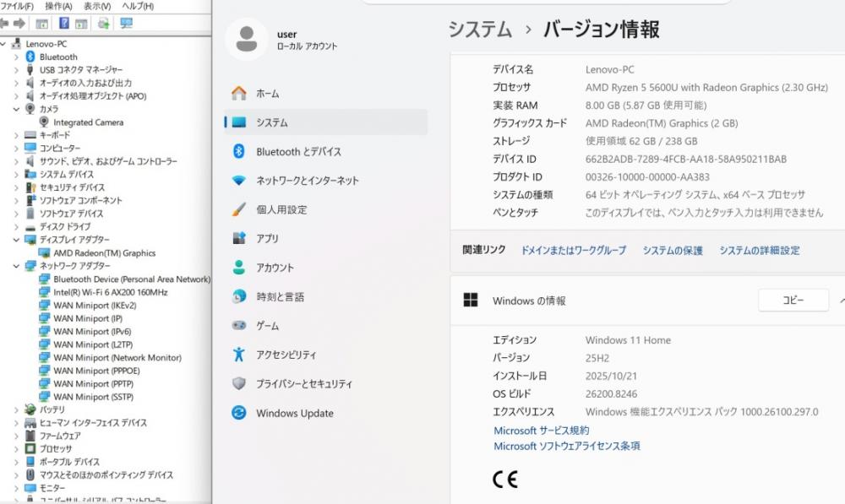Open ドメインまたはワークグループ link
Viewport: 845px width, 504px height.
[x=574, y=251]
